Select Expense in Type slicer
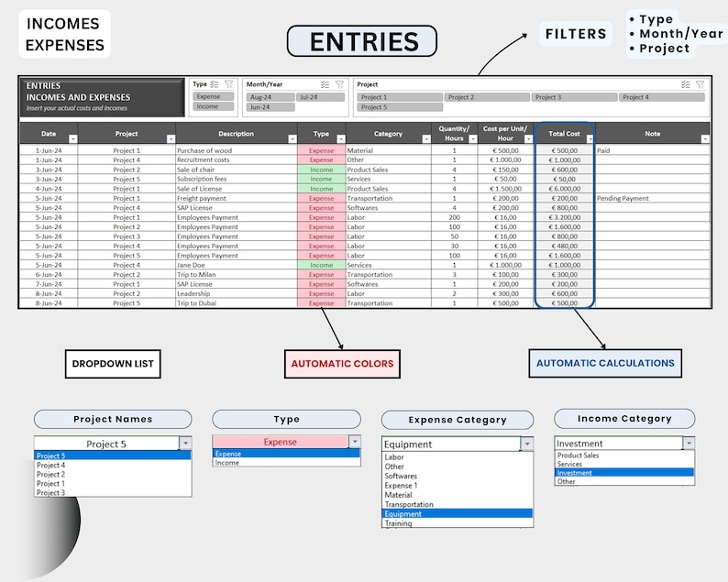Viewport: 728px width, 582px height. (213, 96)
